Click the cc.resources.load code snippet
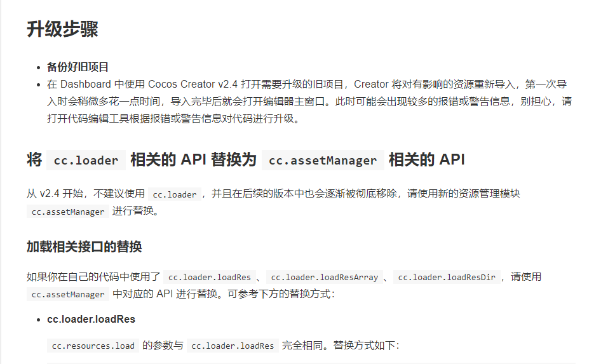This screenshot has height=364, width=608. click(93, 346)
